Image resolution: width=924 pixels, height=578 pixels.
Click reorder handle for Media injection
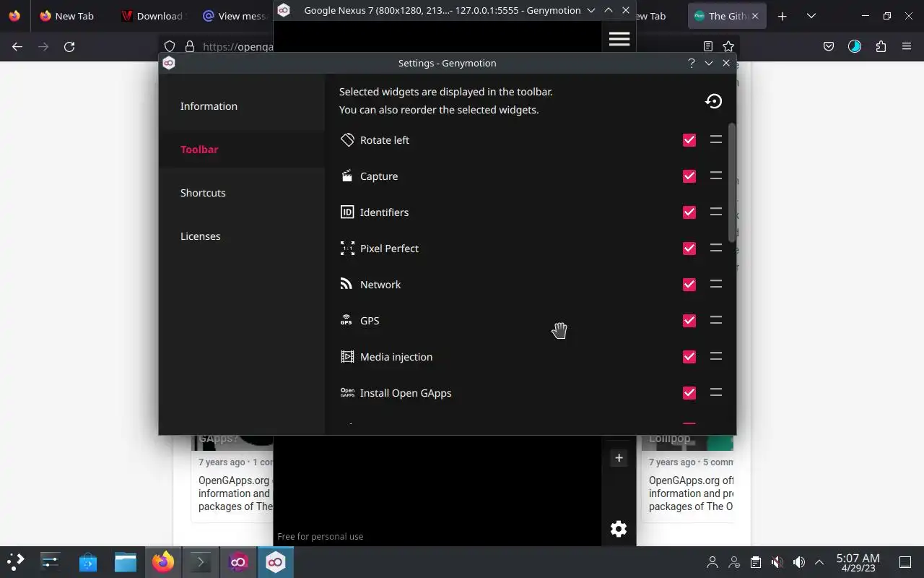point(716,356)
